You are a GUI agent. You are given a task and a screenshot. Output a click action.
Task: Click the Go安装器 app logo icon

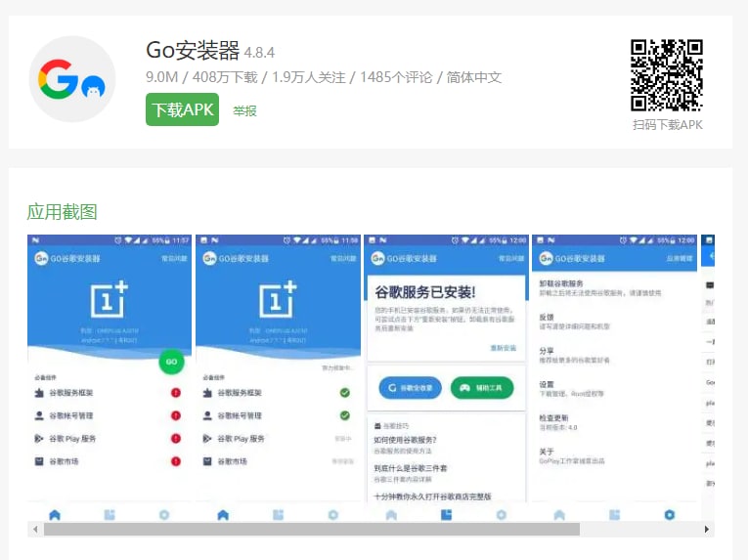(x=72, y=79)
